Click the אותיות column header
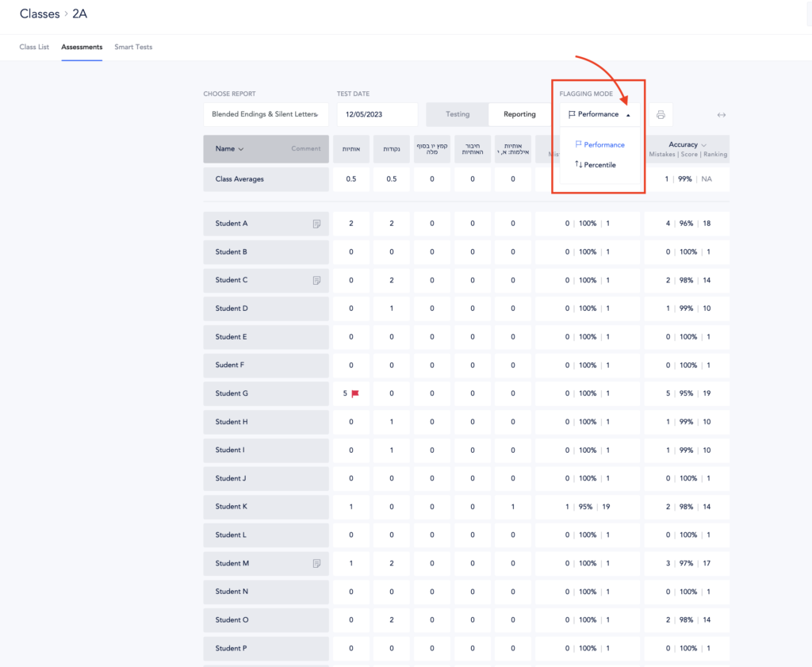Viewport: 812px width, 667px height. pos(351,149)
